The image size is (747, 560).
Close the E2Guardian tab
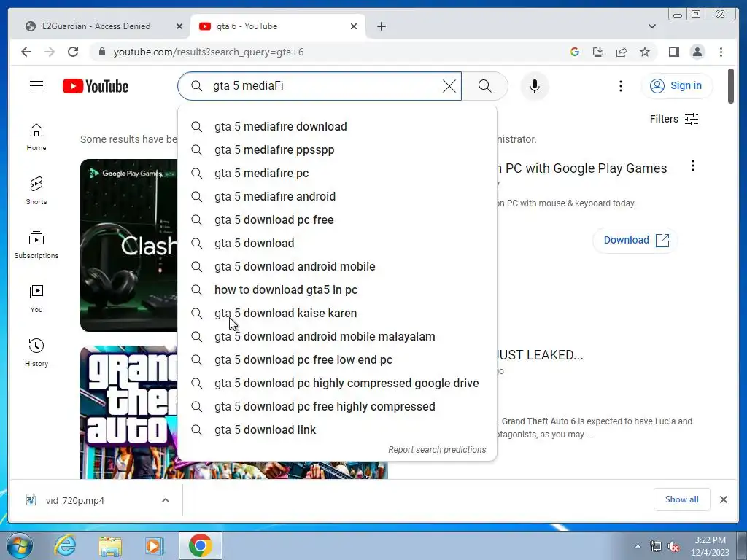pos(179,26)
